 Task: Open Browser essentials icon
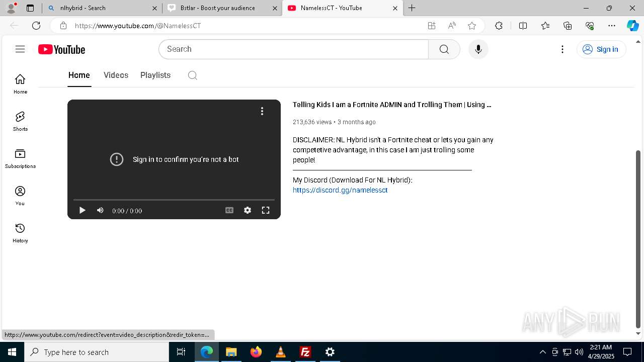pyautogui.click(x=590, y=26)
